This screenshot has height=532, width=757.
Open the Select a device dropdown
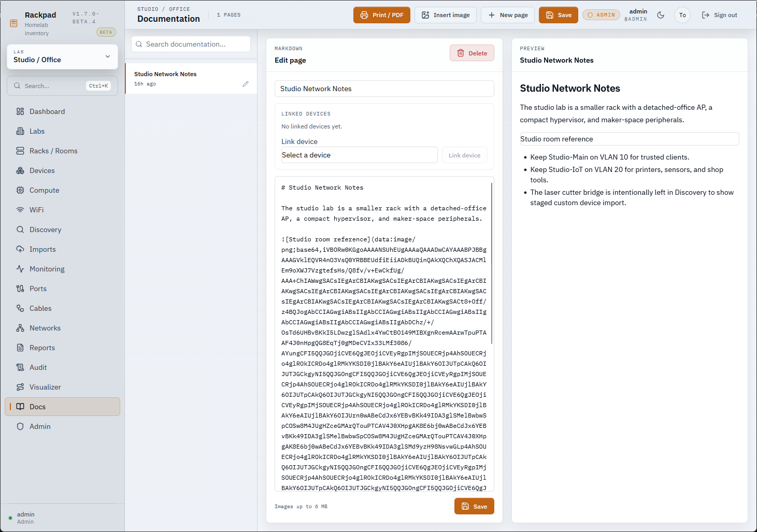[x=360, y=155]
